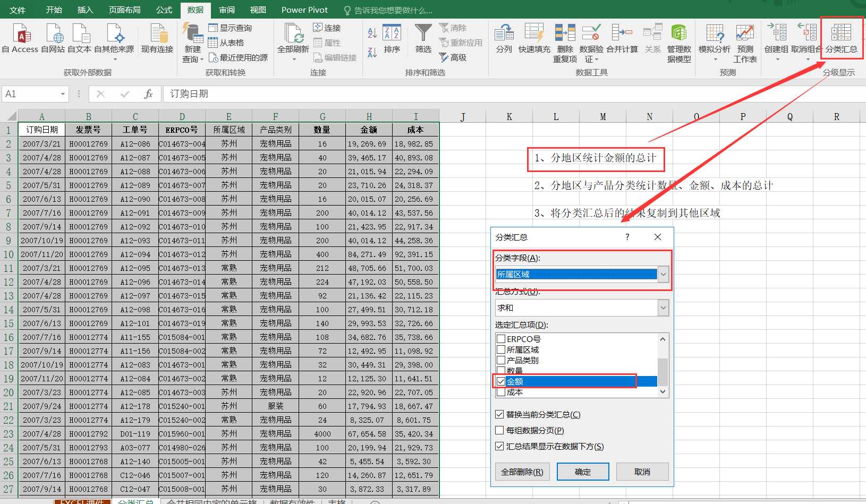Close the 分类汇总 dialog
Viewport: 866px width, 504px height.
click(658, 237)
